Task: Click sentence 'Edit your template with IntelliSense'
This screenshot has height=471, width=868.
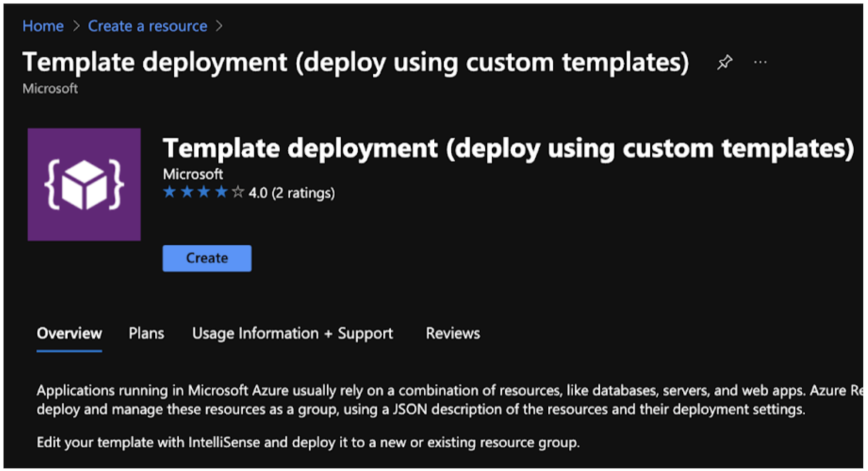Action: (308, 442)
